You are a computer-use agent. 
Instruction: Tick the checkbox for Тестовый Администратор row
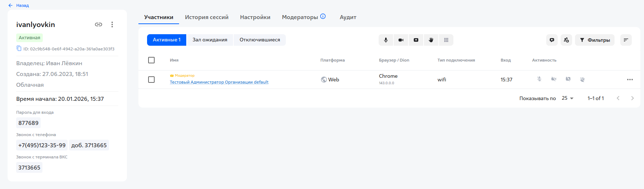click(151, 80)
